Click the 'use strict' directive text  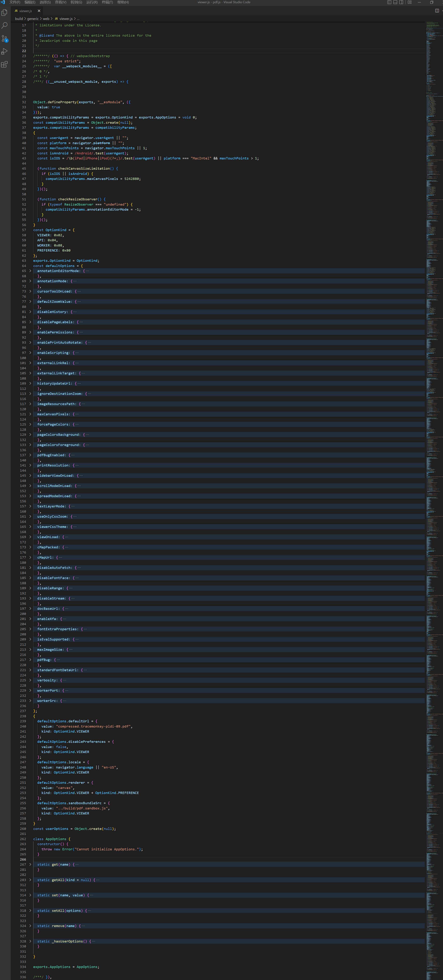[67, 61]
